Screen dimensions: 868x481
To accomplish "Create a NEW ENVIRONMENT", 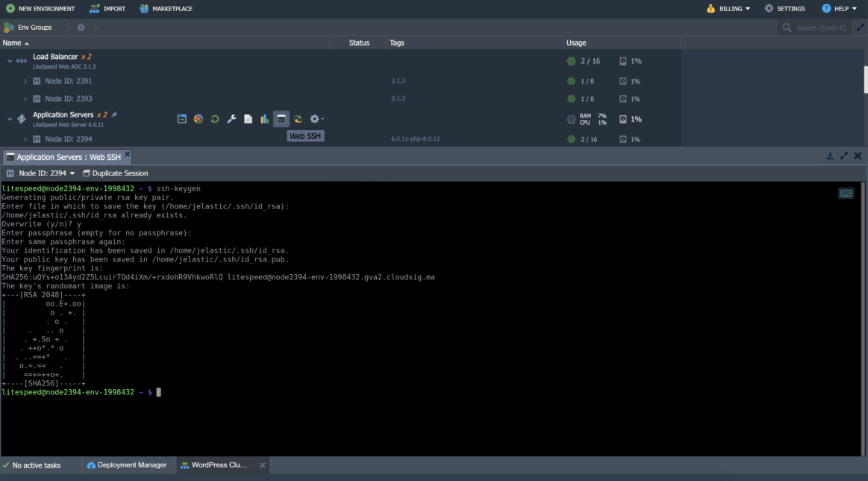I will tap(40, 8).
